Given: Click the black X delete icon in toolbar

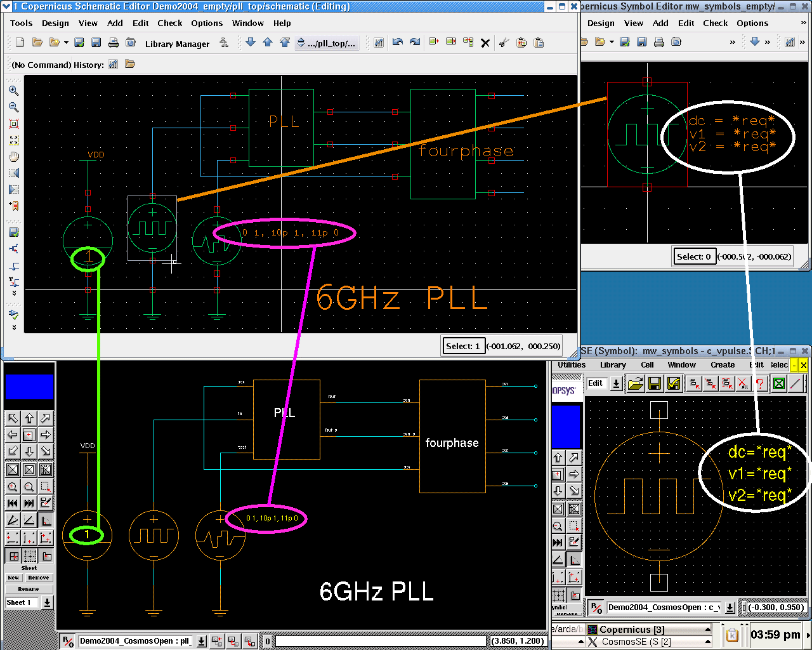Looking at the screenshot, I should (x=485, y=43).
